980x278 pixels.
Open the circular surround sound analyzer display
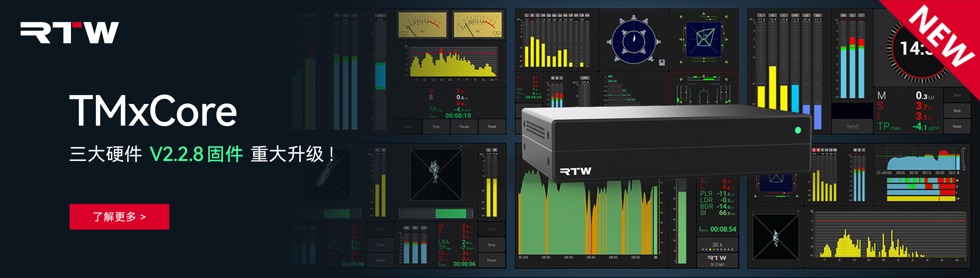(x=633, y=40)
